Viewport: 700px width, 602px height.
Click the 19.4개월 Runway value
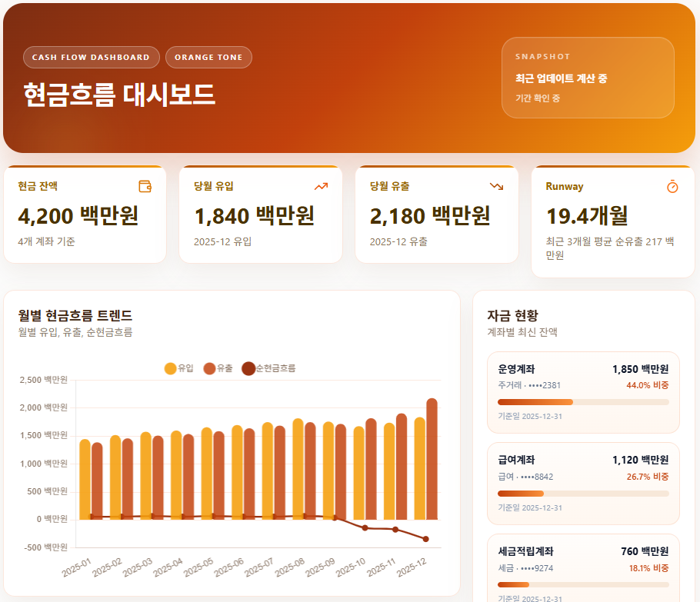coord(587,216)
